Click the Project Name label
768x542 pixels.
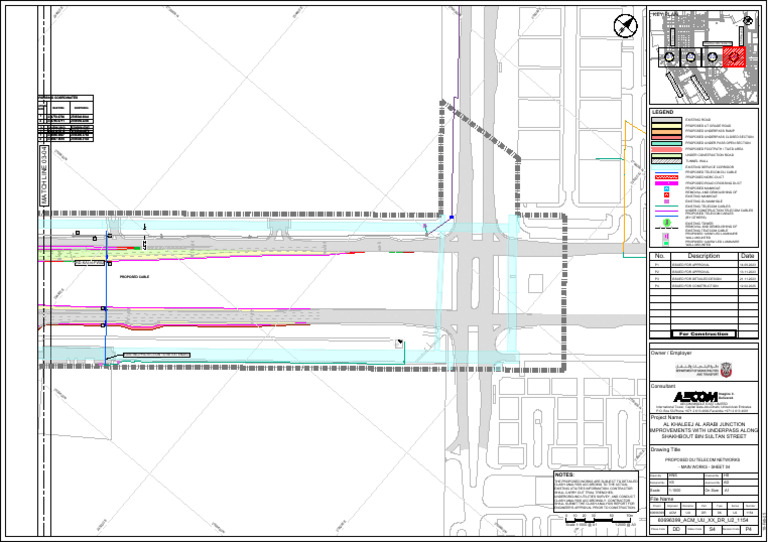tap(666, 417)
